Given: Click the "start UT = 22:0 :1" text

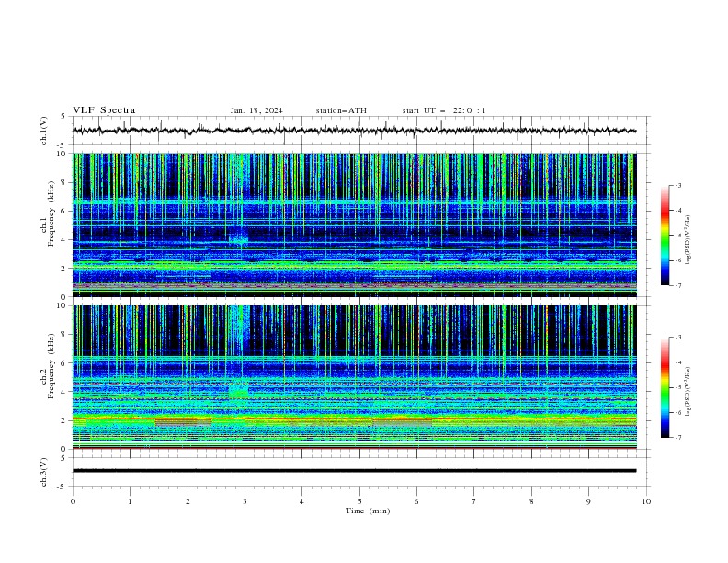Looking at the screenshot, I should (x=444, y=110).
